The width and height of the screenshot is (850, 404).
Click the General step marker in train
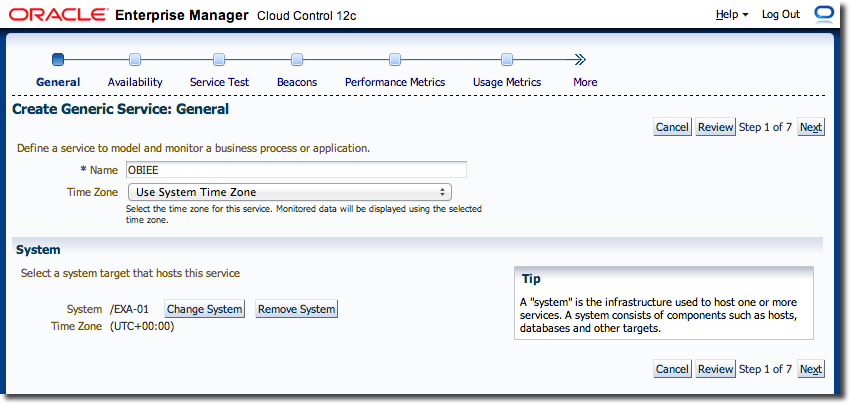58,59
